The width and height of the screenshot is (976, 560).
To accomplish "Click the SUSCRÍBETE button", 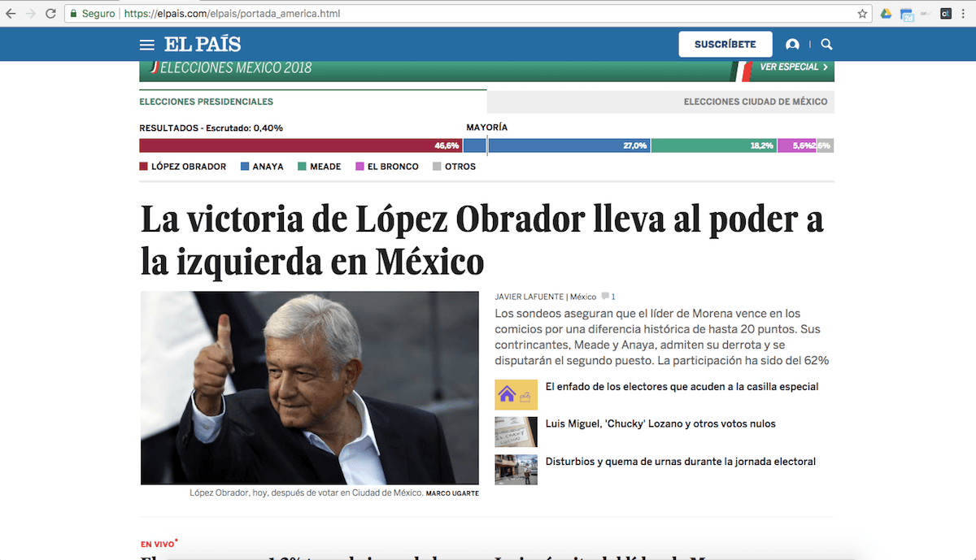I will coord(725,44).
